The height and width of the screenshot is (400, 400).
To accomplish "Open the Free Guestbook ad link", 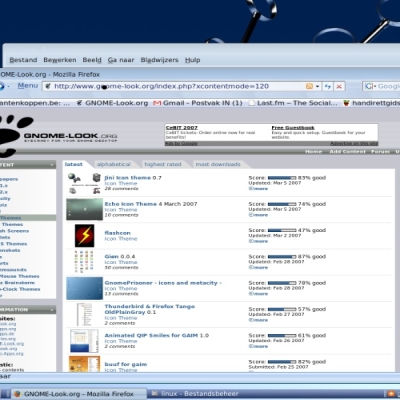I will pos(293,128).
